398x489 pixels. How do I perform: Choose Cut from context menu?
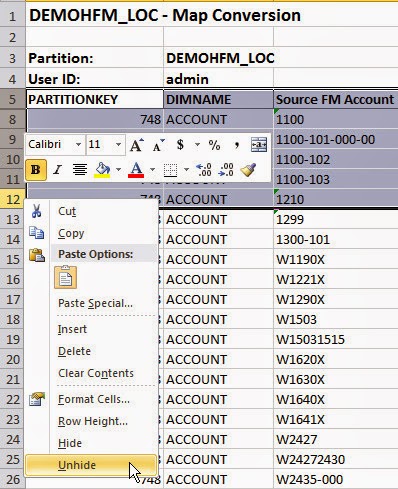(90, 211)
